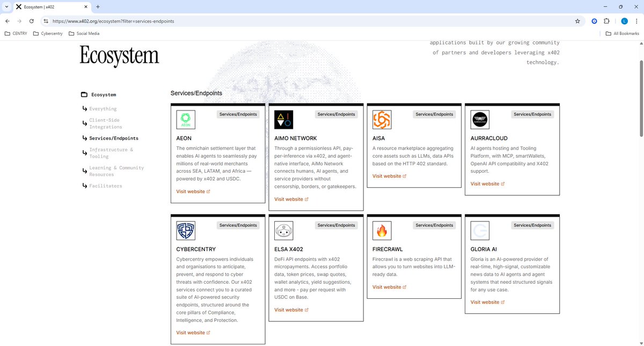
Task: Click the Ecosystem folder icon in sidebar
Action: [x=84, y=94]
